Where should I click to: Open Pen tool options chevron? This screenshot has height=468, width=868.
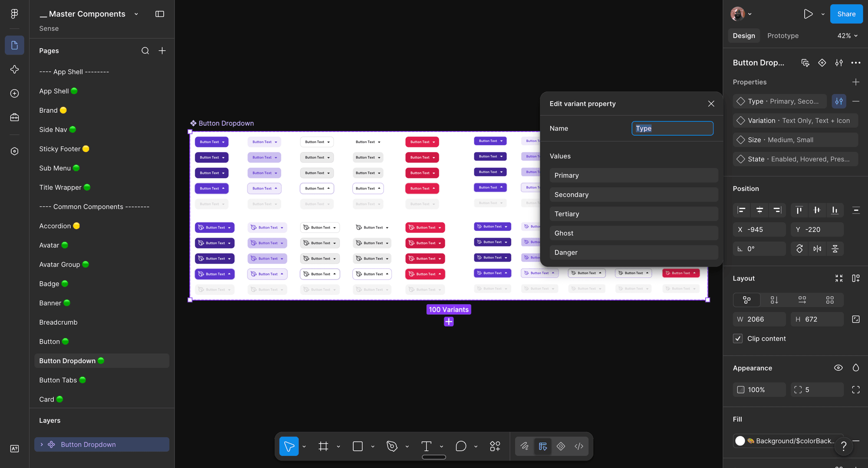[x=407, y=447]
